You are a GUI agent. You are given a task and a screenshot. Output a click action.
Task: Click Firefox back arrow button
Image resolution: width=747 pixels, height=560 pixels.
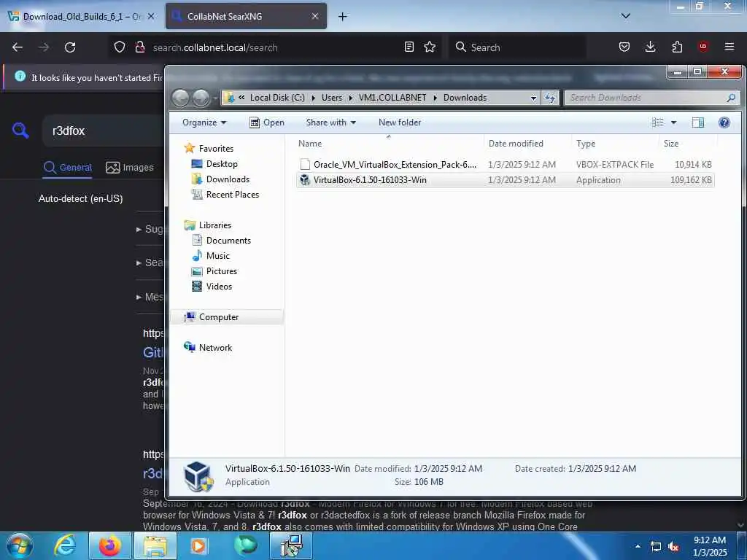click(18, 47)
